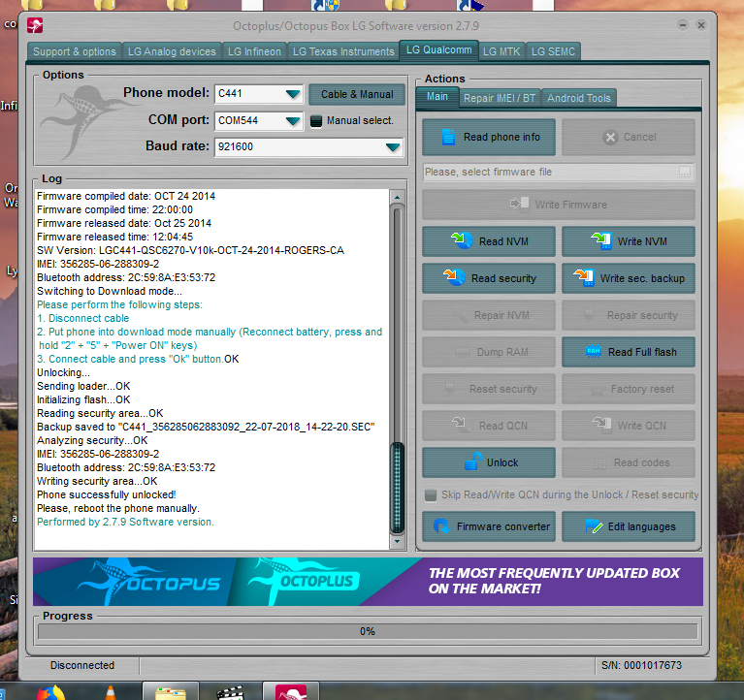Screen dimensions: 744x700
Task: Minimize the Octoplus window
Action: (682, 24)
